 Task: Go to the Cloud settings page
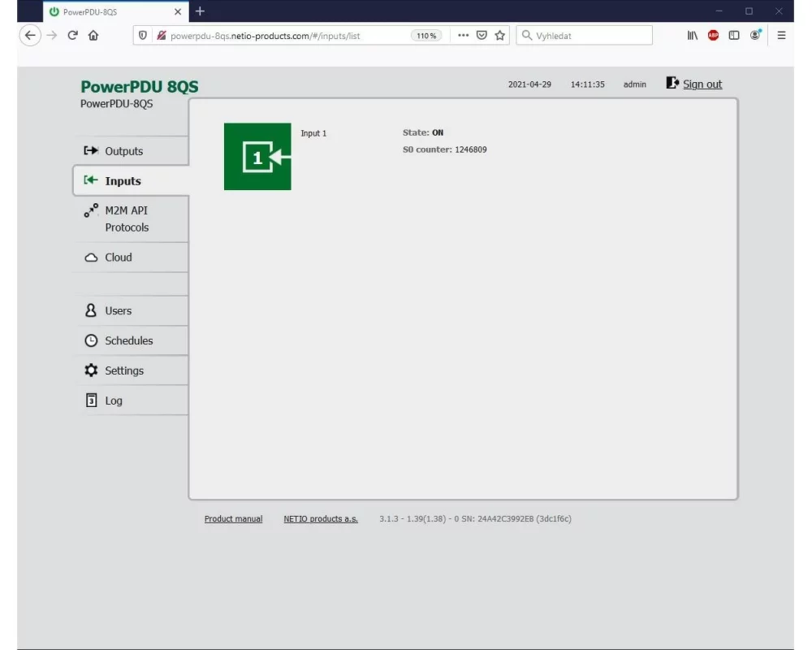point(118,258)
